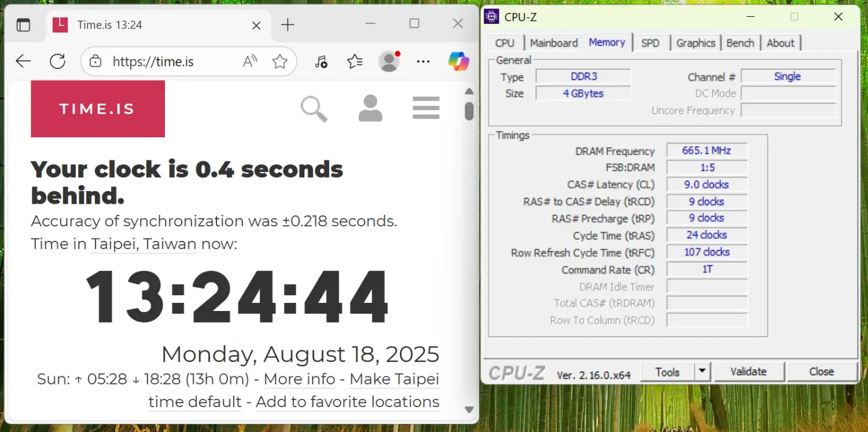Open the SPD tab
Screen dimensions: 868x432
650,43
